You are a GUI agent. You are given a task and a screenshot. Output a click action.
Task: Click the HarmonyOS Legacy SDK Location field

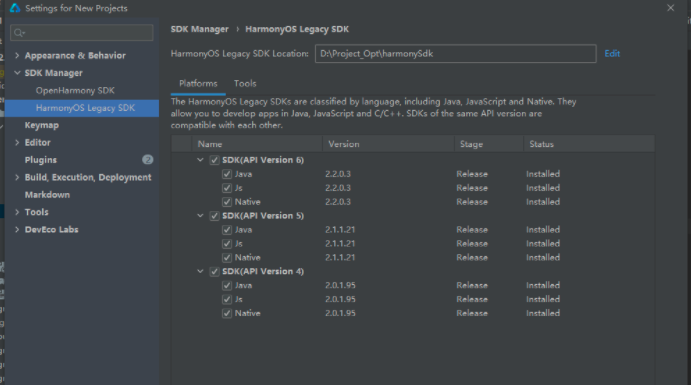tap(456, 54)
